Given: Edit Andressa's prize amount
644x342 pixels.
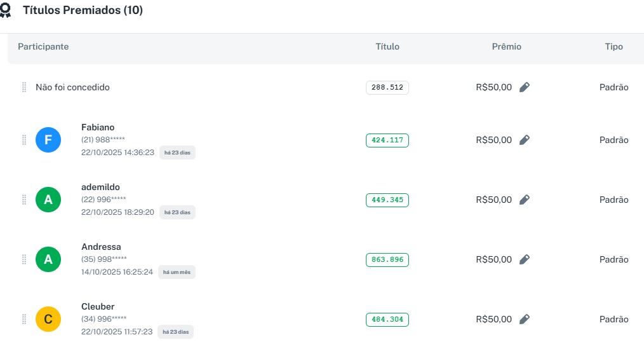Looking at the screenshot, I should pos(524,259).
